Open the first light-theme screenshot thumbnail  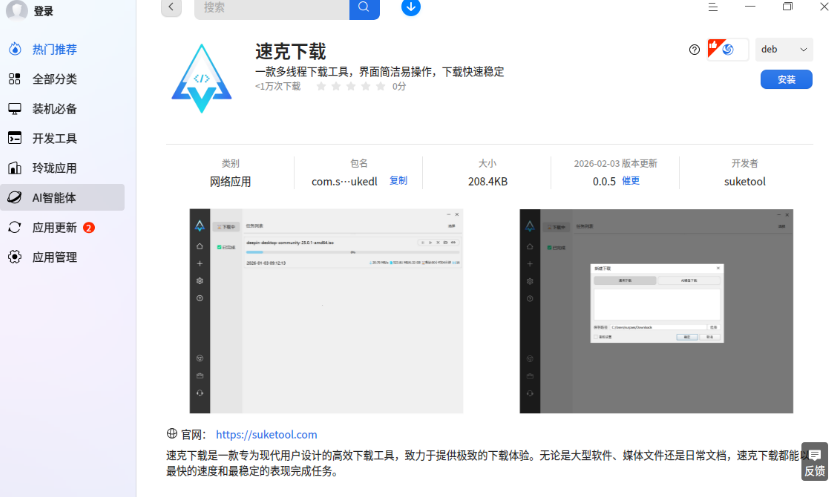click(x=326, y=311)
